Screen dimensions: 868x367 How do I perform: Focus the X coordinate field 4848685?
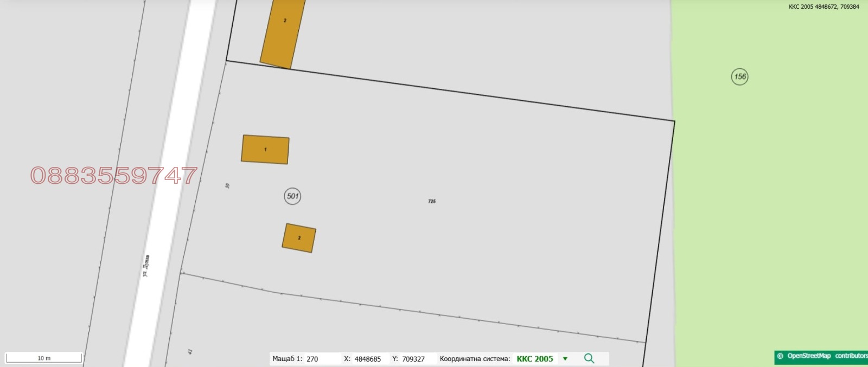(368, 359)
